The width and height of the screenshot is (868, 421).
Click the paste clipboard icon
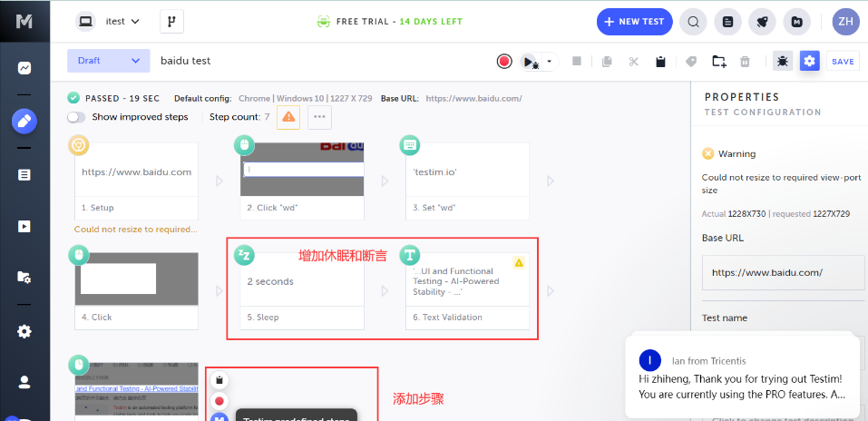pos(660,61)
